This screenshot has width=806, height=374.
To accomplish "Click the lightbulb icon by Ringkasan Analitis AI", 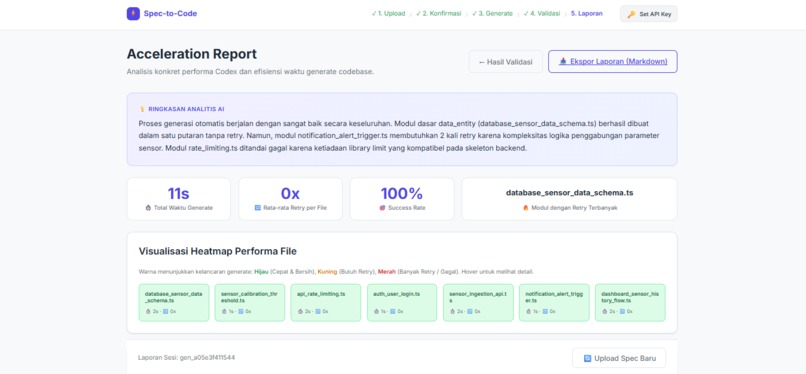I will pos(142,109).
